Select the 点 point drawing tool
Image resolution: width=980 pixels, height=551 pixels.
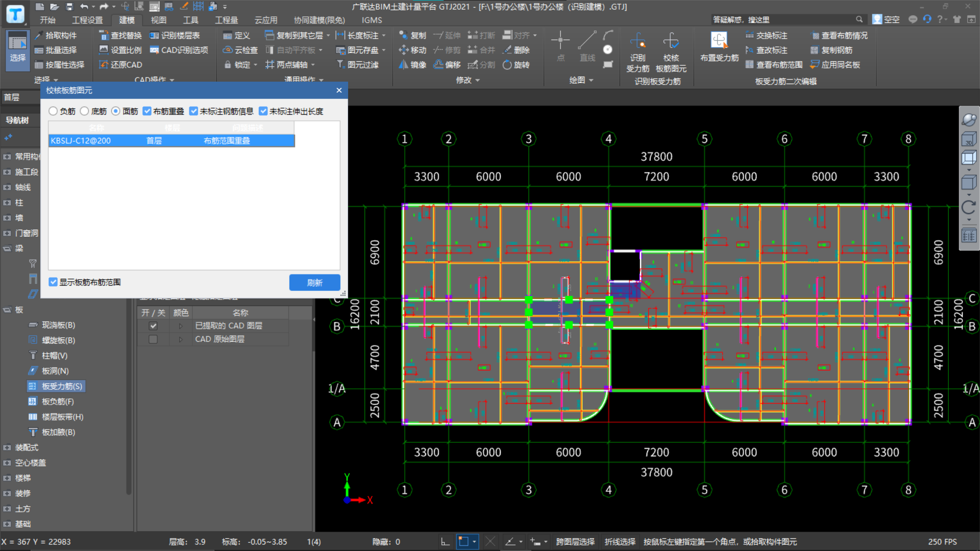(x=560, y=46)
